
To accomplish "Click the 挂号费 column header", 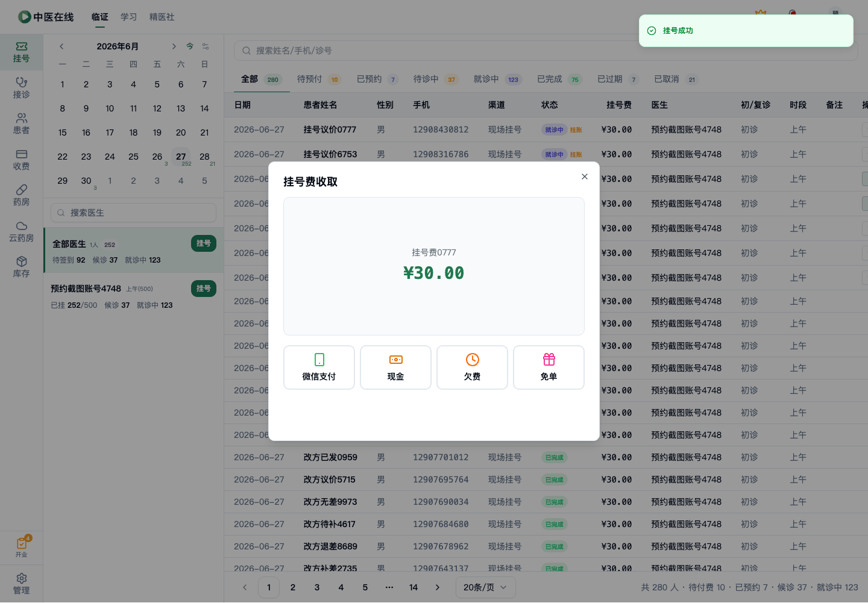I will (x=619, y=105).
